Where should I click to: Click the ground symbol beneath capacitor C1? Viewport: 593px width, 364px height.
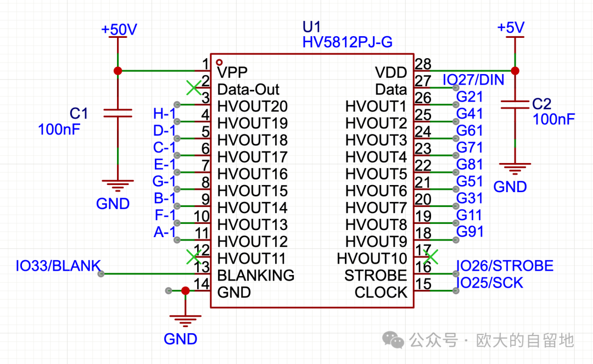[x=118, y=185]
